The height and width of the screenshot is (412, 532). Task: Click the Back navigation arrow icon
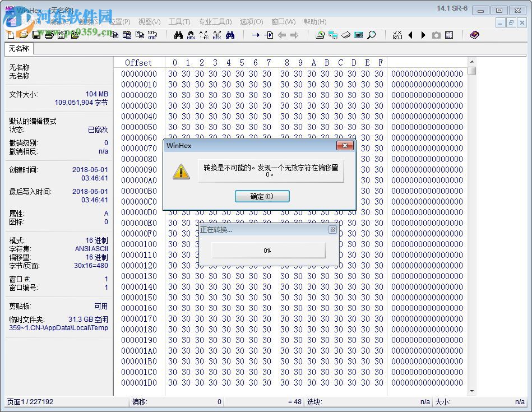[281, 35]
